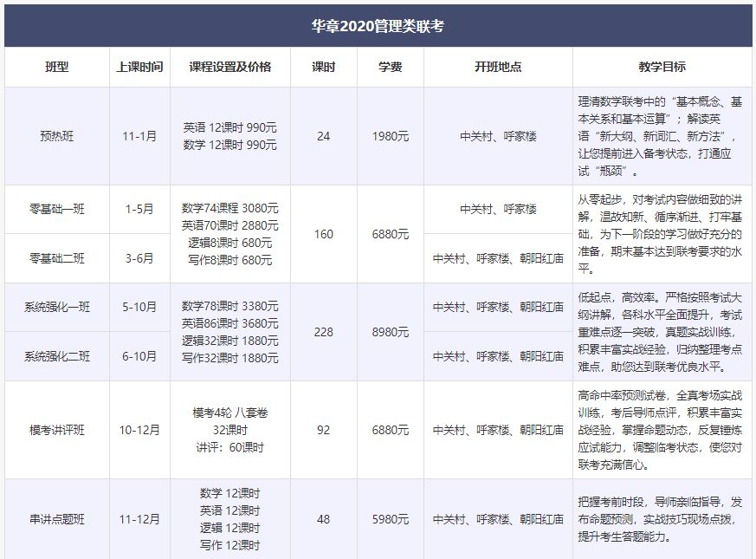Click 写作32课时 1880元 line
756x559 pixels.
tap(230, 358)
